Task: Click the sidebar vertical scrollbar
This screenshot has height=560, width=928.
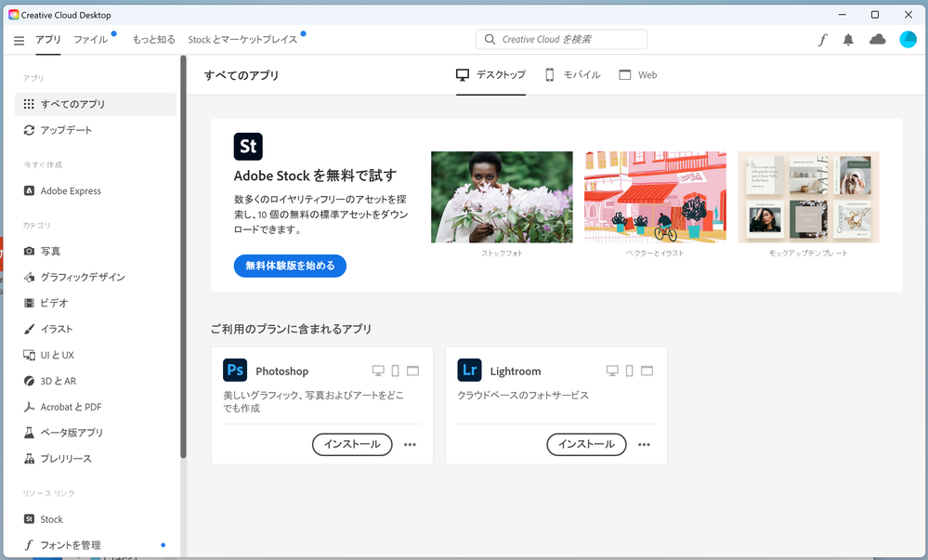Action: [x=184, y=256]
